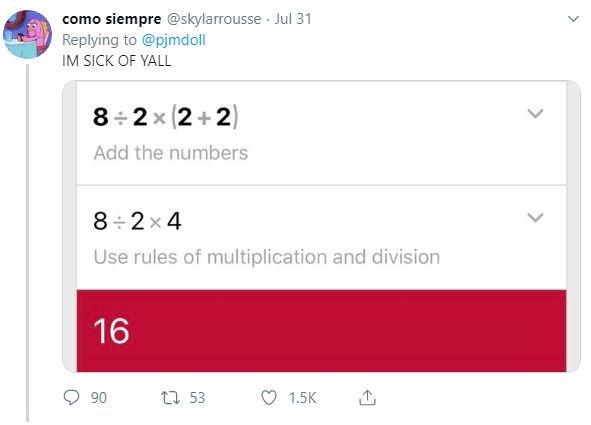Viewport: 591px width, 425px height.
Task: View the 1.5K likes count
Action: (x=302, y=398)
